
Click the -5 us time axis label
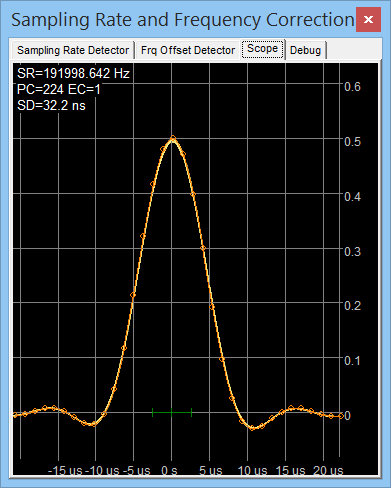tap(137, 470)
